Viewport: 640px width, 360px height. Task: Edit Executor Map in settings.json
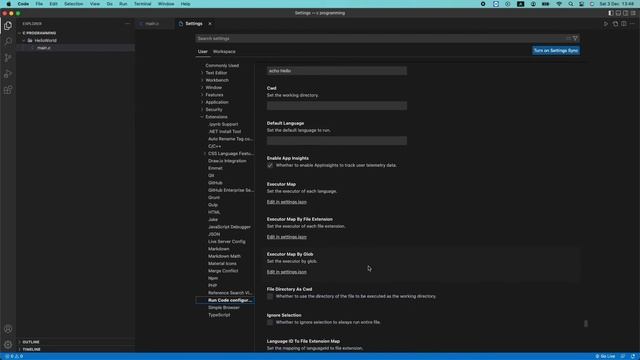(x=287, y=202)
